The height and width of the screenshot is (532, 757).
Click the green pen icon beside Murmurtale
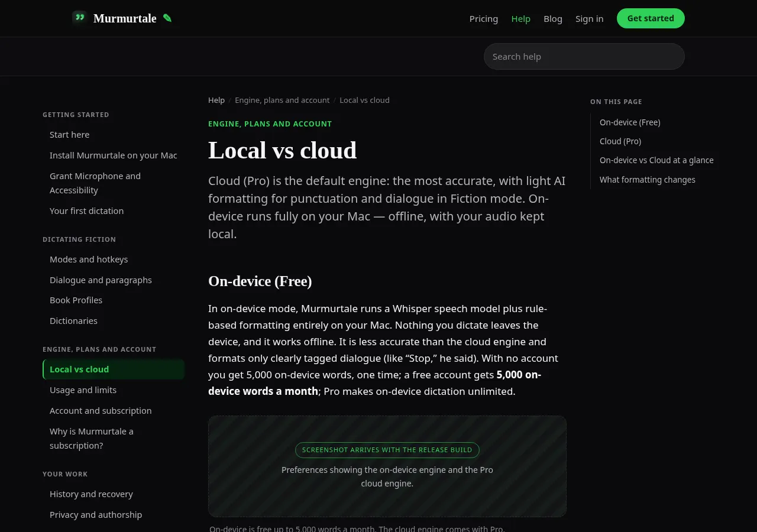(x=167, y=18)
